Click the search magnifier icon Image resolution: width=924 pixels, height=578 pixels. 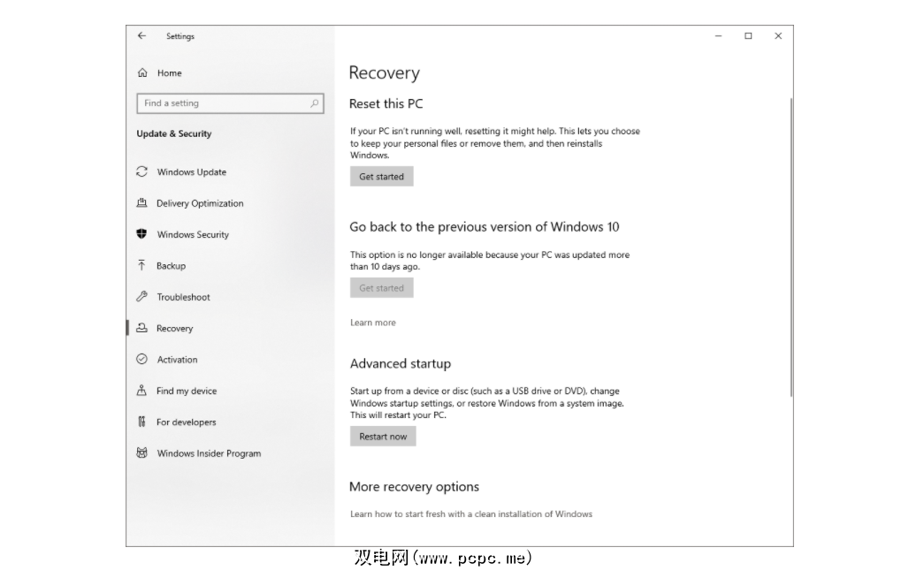coord(314,103)
